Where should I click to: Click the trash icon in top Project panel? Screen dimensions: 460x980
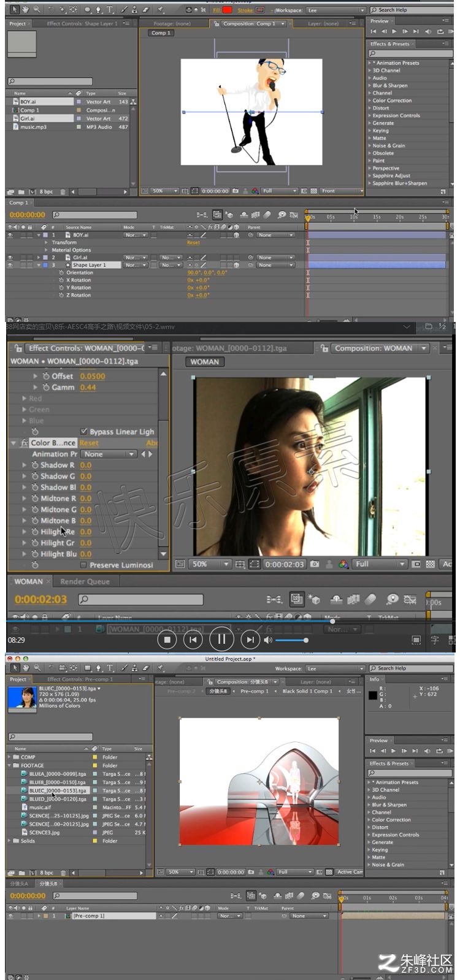coord(63,192)
